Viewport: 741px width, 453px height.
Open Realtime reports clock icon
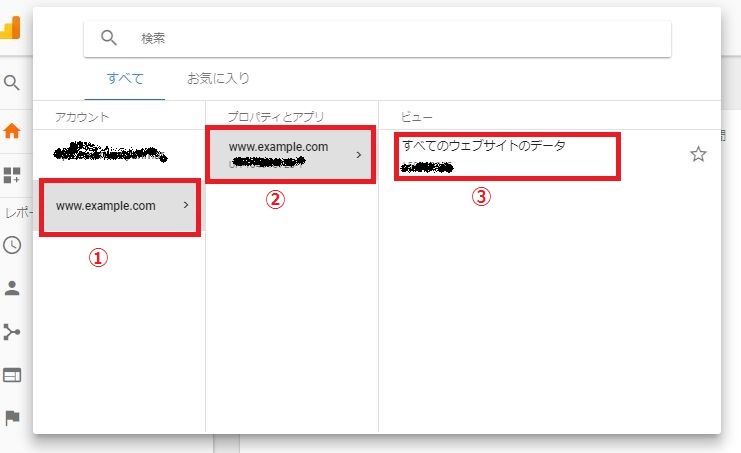12,245
